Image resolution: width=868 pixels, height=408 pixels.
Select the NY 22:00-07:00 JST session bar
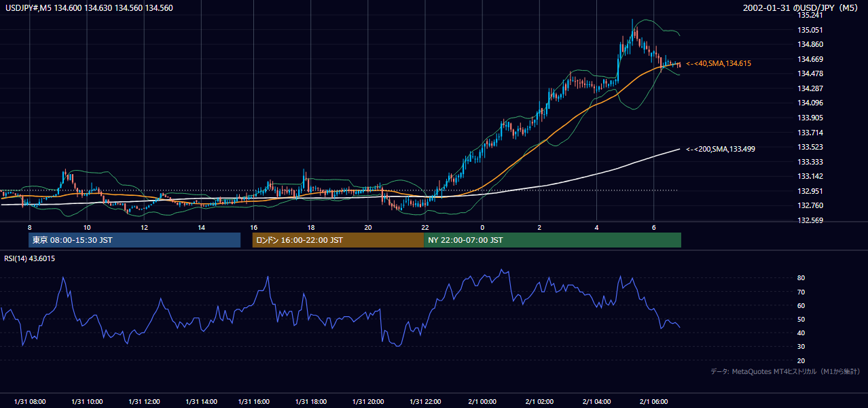tap(552, 240)
